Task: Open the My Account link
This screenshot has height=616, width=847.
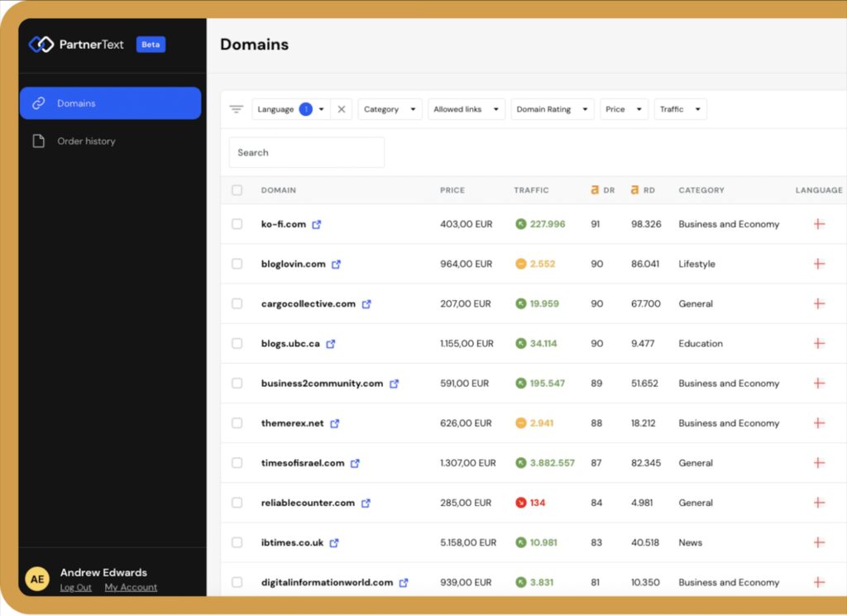Action: tap(131, 587)
